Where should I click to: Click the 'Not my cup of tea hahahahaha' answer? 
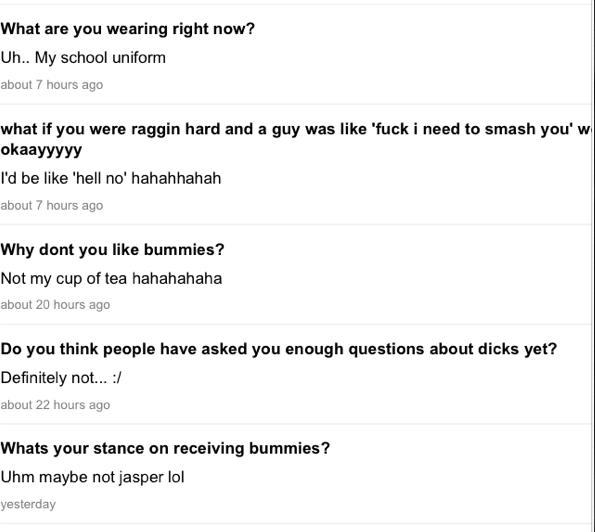coord(111,279)
